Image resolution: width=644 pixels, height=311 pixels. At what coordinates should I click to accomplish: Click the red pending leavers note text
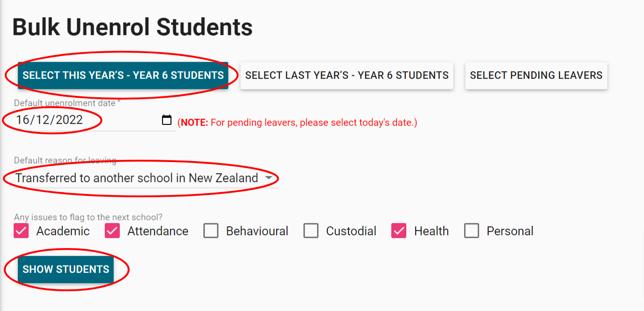click(297, 123)
